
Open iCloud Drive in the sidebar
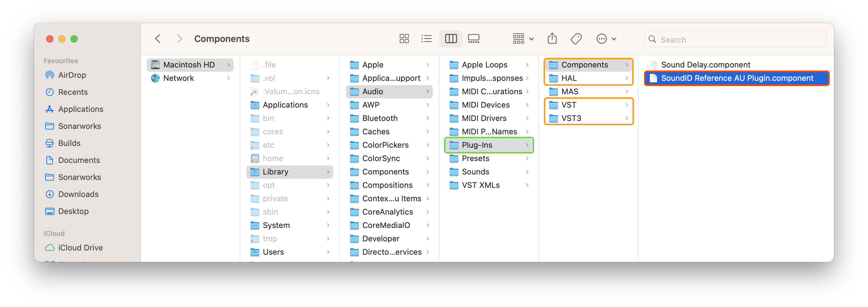(73, 248)
